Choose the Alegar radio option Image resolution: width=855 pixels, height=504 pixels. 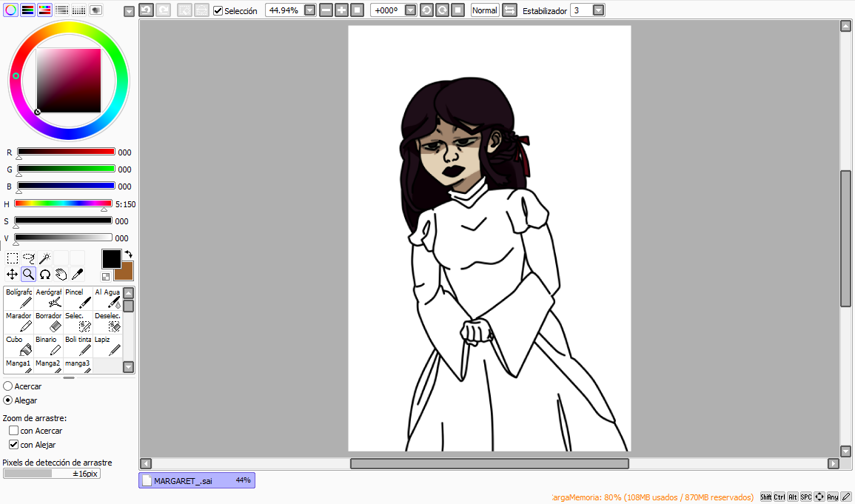click(8, 400)
